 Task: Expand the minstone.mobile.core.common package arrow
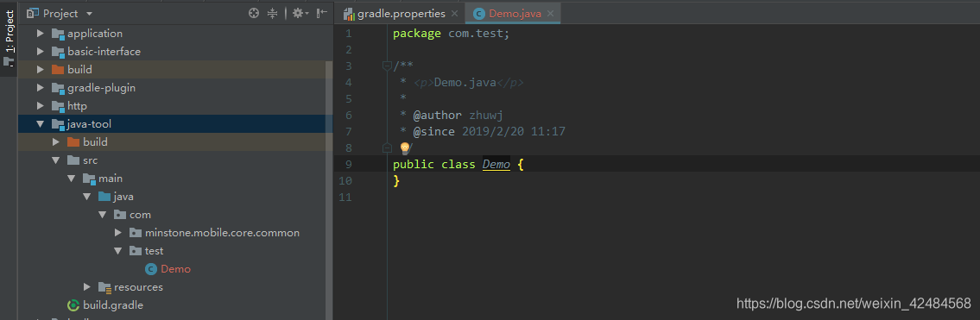[x=119, y=233]
